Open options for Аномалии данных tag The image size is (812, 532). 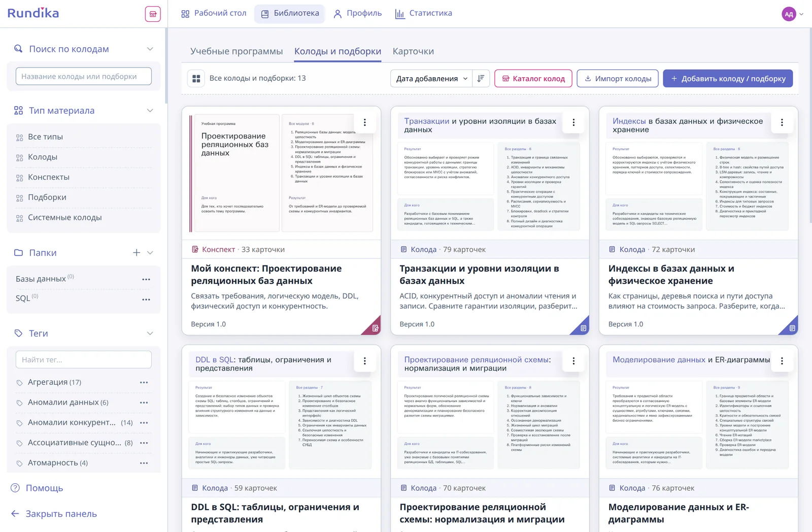144,403
